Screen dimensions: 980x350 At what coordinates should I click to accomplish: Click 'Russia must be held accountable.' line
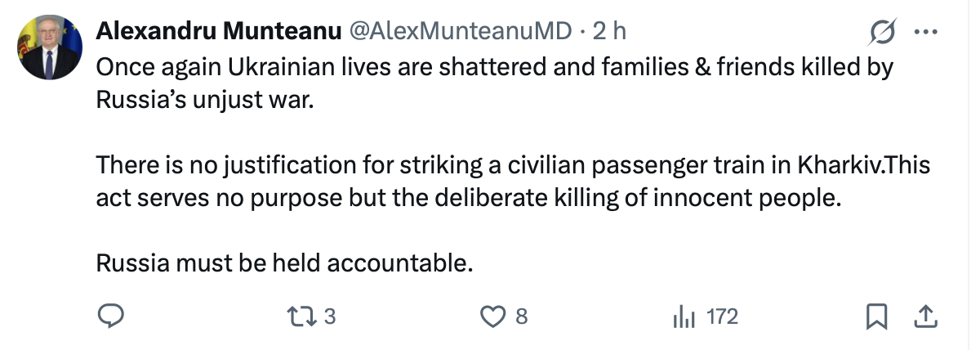pyautogui.click(x=285, y=264)
